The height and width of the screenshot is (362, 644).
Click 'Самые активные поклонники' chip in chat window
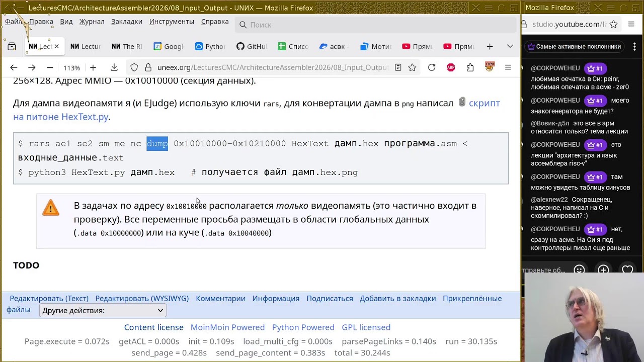click(574, 46)
